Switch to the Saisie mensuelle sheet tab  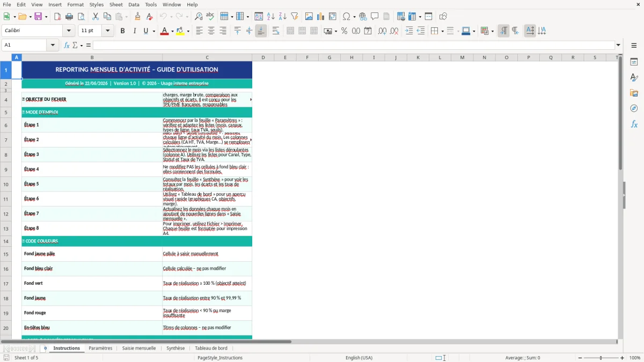point(139,348)
